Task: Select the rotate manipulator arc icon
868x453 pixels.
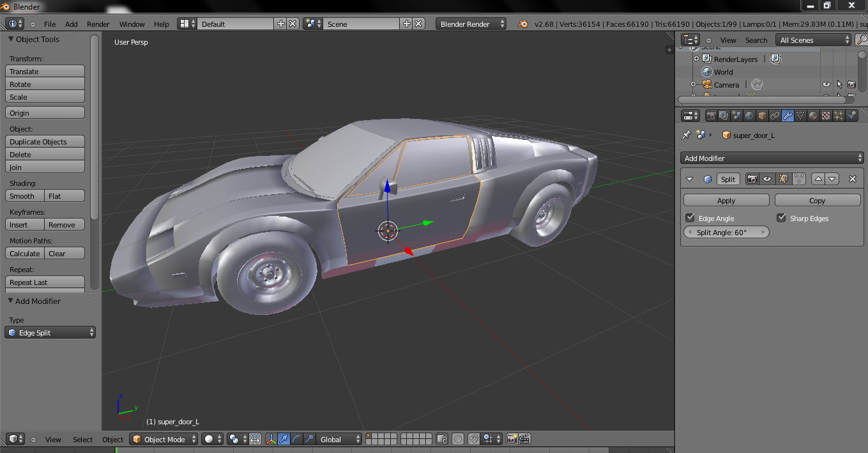Action: tap(296, 439)
